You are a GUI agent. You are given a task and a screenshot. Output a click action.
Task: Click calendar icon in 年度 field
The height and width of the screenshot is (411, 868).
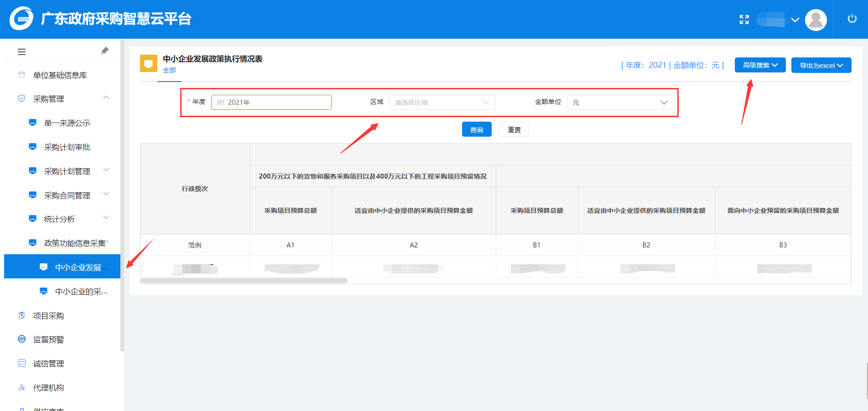pyautogui.click(x=220, y=103)
